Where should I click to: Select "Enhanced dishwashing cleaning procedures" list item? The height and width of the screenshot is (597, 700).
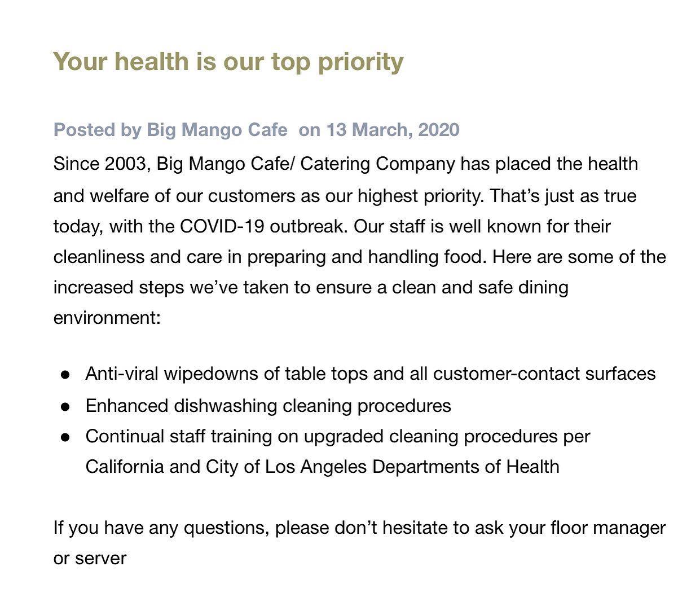tap(268, 406)
